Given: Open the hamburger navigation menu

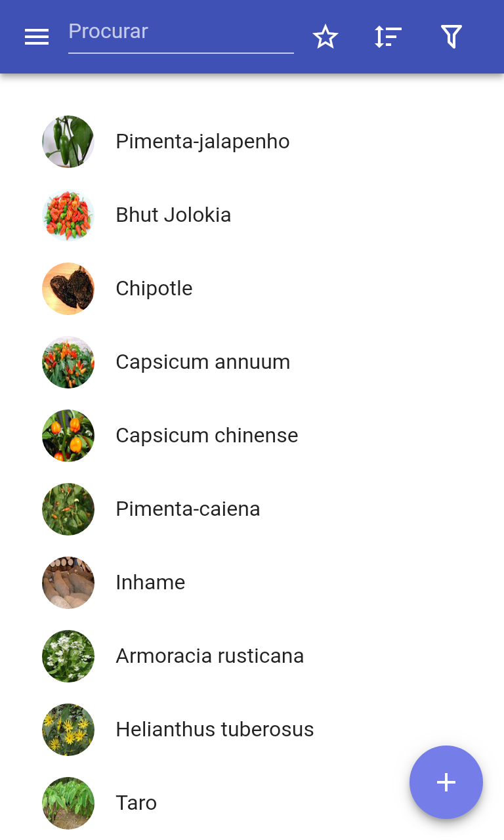Looking at the screenshot, I should [37, 37].
